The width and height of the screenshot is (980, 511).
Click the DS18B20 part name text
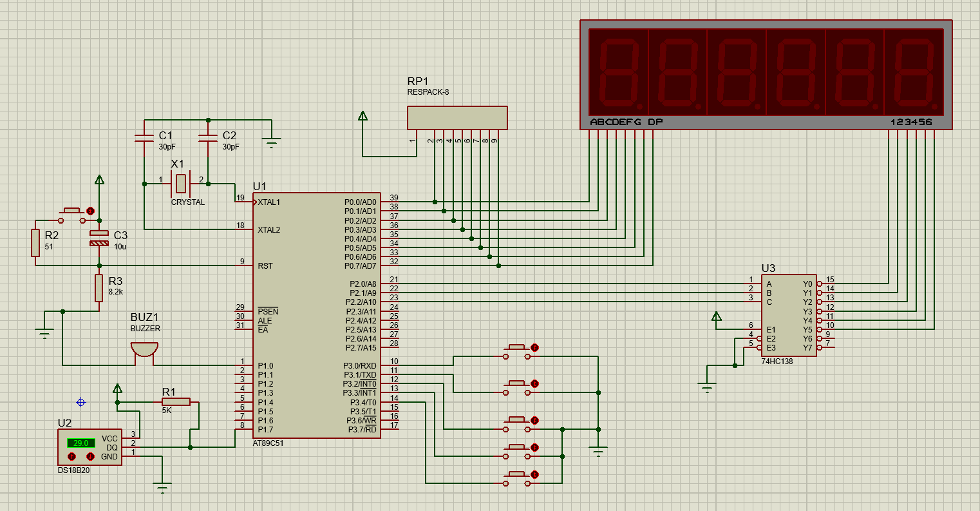tap(73, 470)
